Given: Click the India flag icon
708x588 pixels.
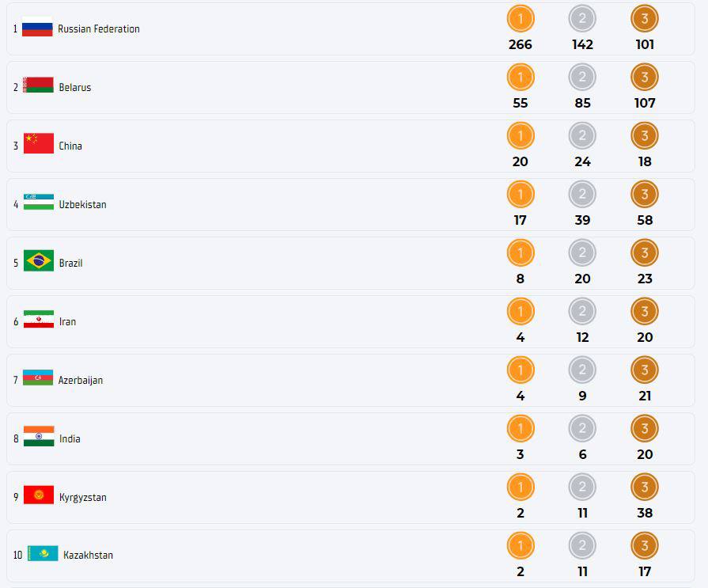Looking at the screenshot, I should tap(39, 437).
